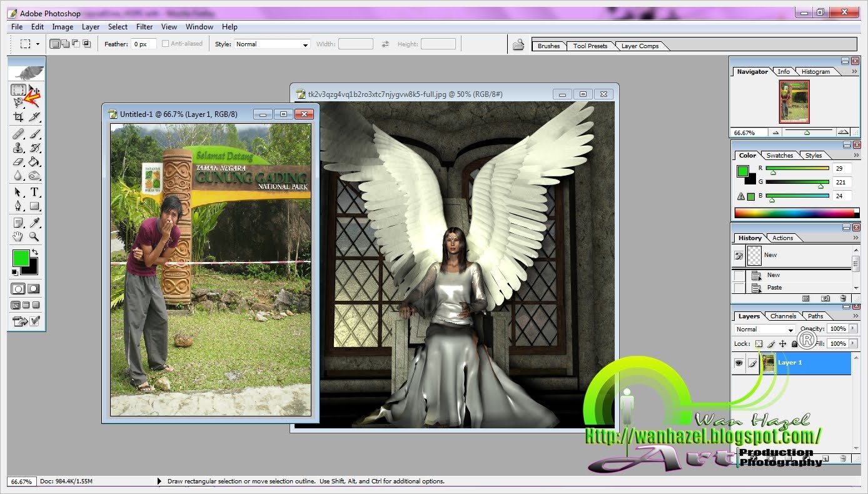Select the Eraser tool
This screenshot has width=868, height=494.
[x=18, y=162]
